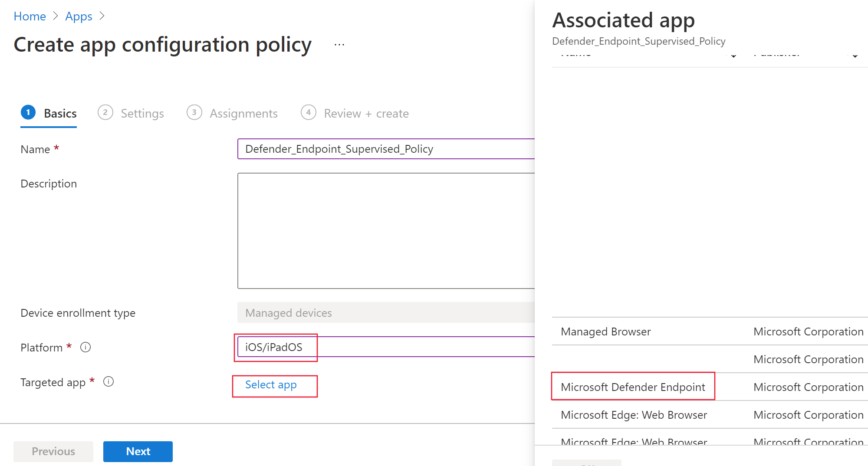Click the step 4 circle icon for Review
Viewport: 868px width, 466px height.
pyautogui.click(x=308, y=112)
